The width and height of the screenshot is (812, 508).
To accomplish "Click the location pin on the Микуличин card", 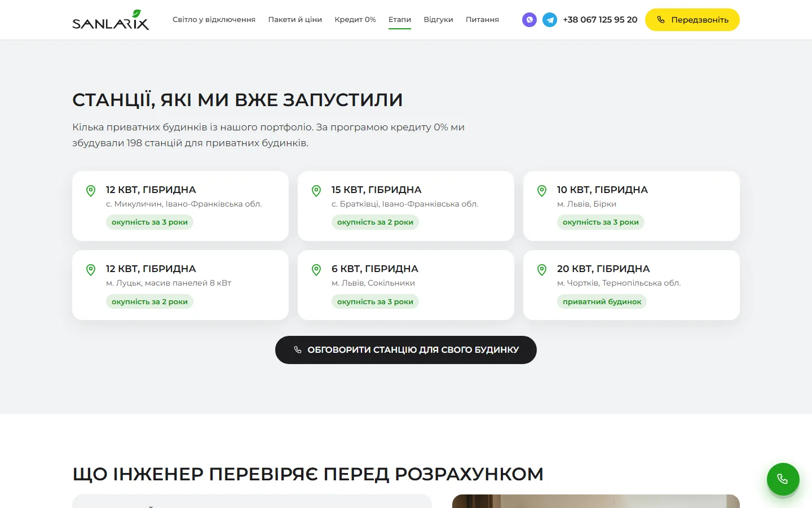I will (91, 191).
